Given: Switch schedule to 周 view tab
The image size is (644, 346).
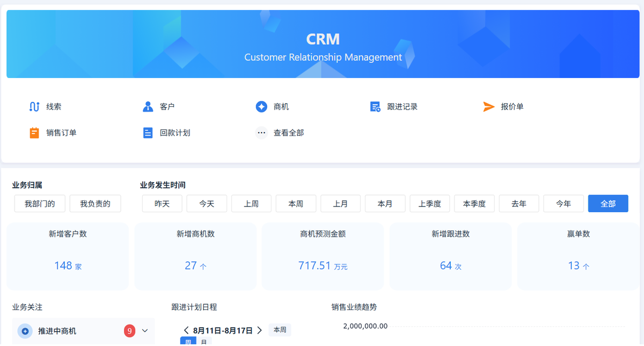Looking at the screenshot, I should (x=188, y=342).
